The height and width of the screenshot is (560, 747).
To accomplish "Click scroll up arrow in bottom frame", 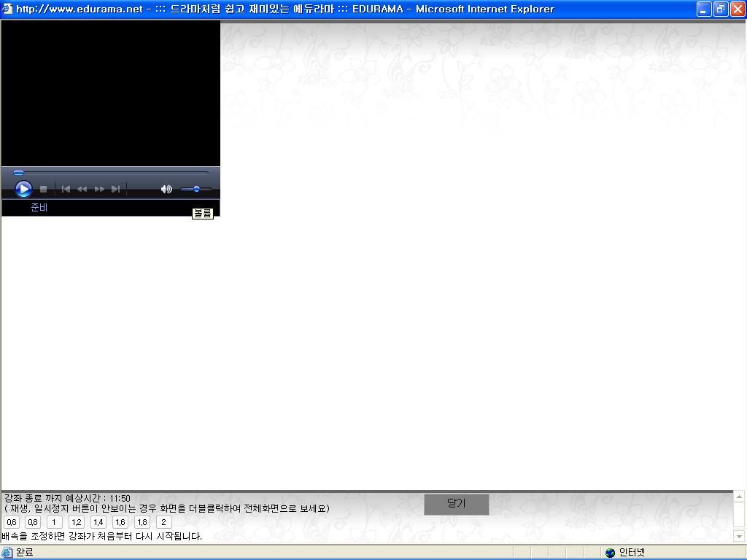I will (739, 497).
